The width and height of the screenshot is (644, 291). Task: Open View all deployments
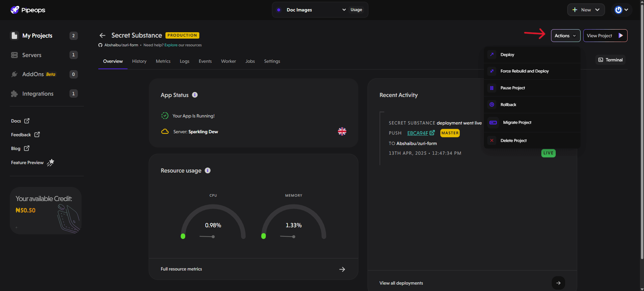[401, 283]
